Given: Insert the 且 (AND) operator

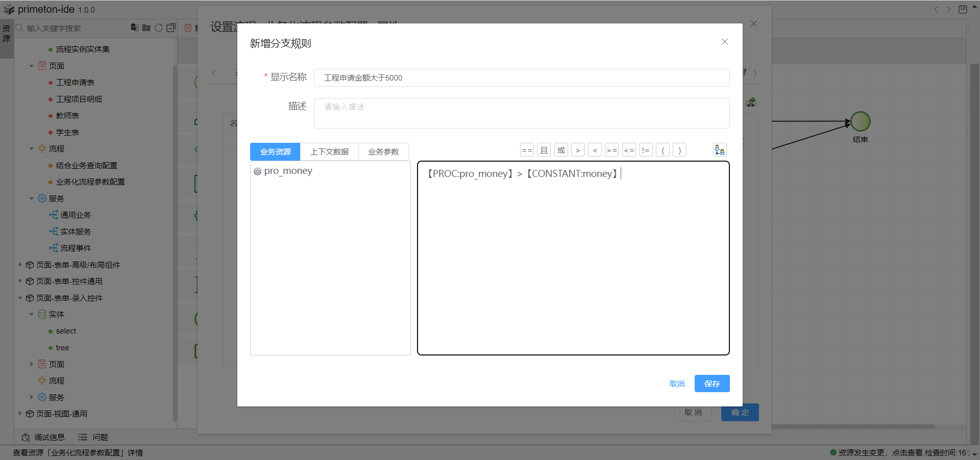Looking at the screenshot, I should [544, 150].
